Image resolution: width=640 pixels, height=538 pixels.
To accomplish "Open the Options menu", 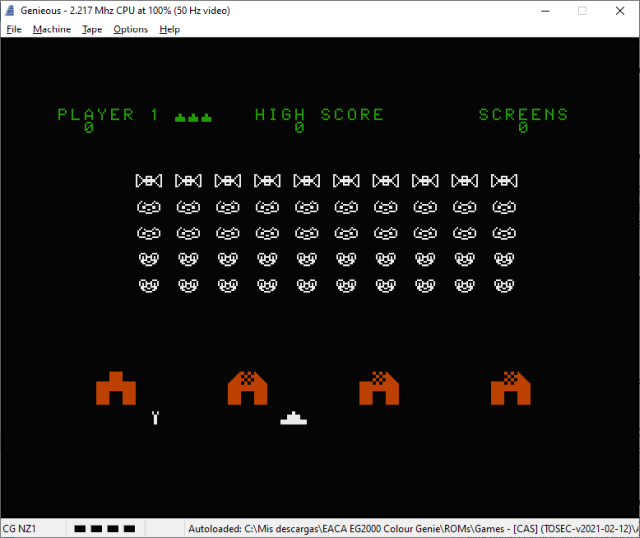I will pyautogui.click(x=131, y=29).
